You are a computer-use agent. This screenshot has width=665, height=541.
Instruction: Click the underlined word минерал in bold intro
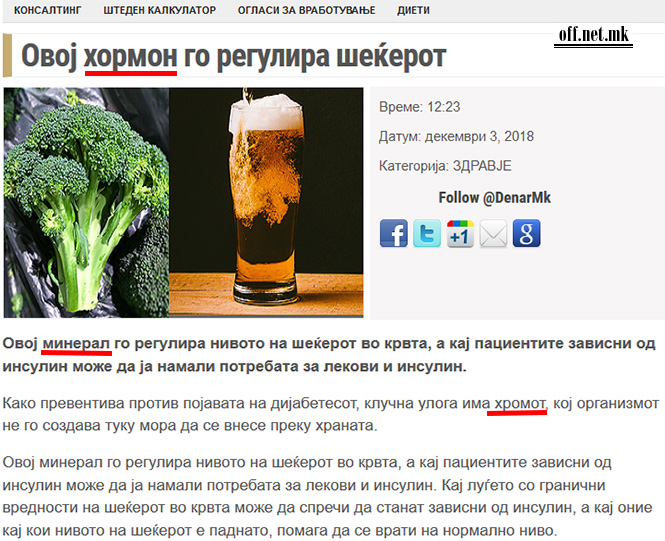[76, 343]
